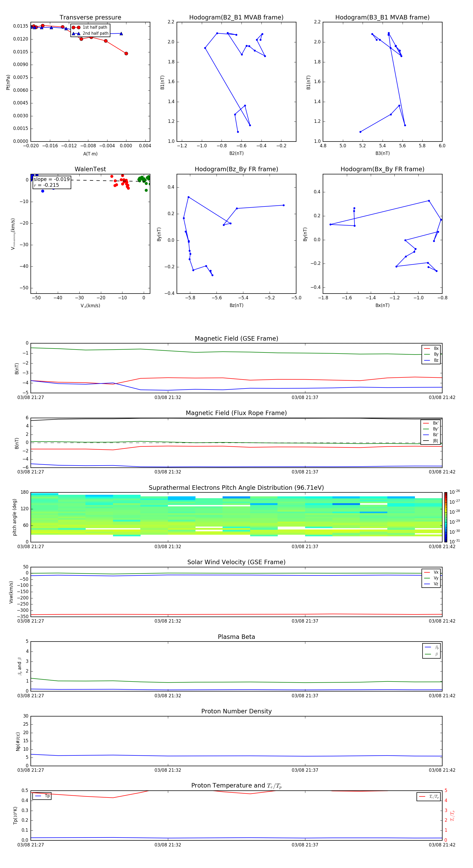Click the red Te/Tp right-axis label
473x868 pixels.
[x=452, y=815]
